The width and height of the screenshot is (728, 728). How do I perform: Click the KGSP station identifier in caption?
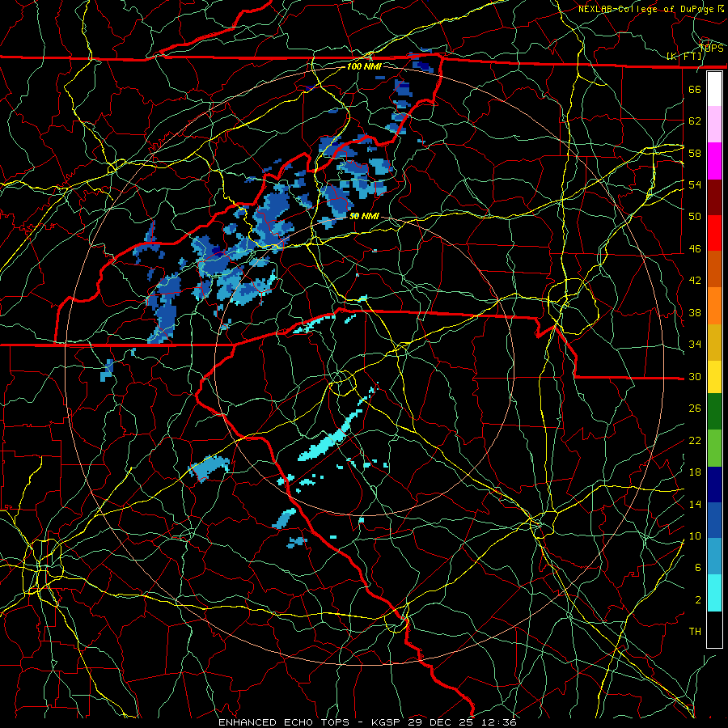click(x=387, y=722)
